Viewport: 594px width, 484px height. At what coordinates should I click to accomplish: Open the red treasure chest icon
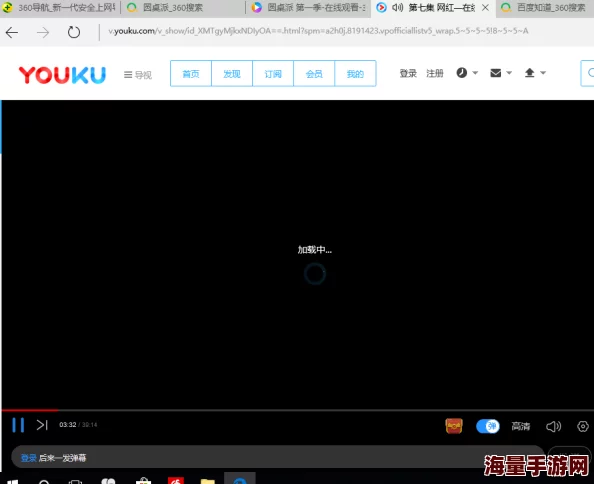453,426
